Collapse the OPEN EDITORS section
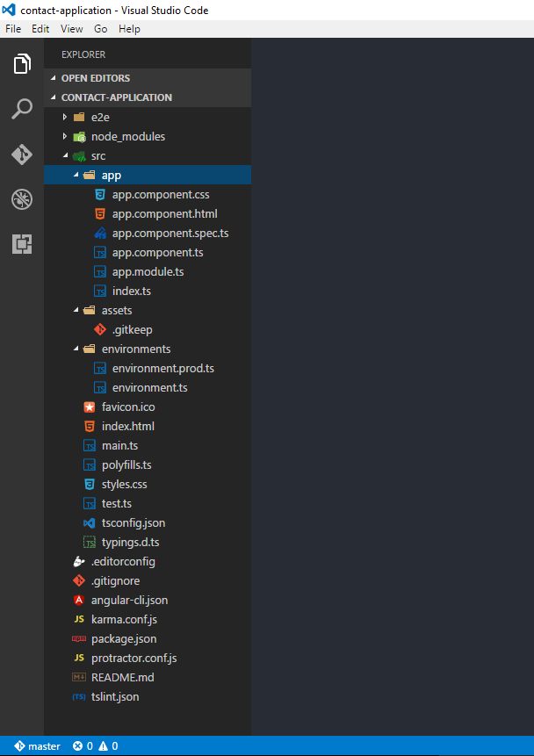Screen dimensions: 534x756 coord(95,78)
